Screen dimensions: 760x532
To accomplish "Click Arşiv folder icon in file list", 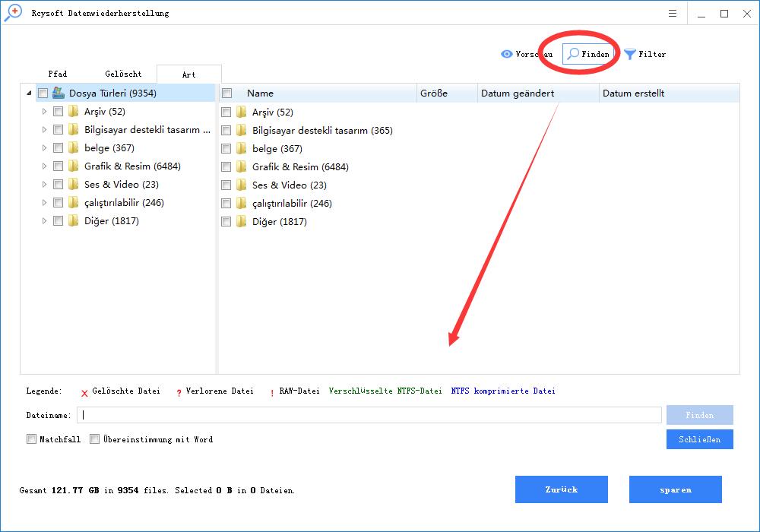I will pyautogui.click(x=242, y=112).
